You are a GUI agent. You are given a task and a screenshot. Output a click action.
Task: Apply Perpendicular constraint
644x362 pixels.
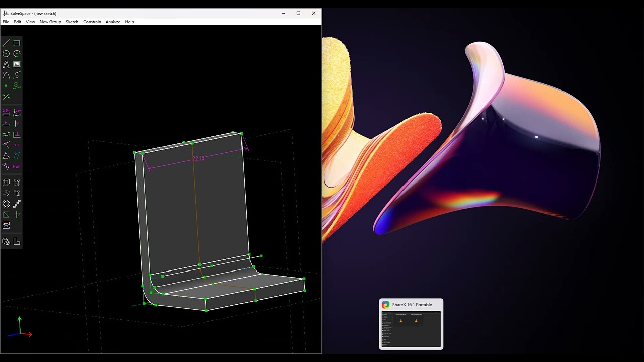17,134
